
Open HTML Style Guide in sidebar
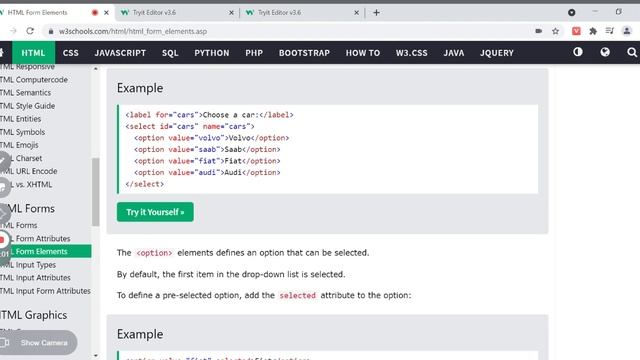click(27, 106)
